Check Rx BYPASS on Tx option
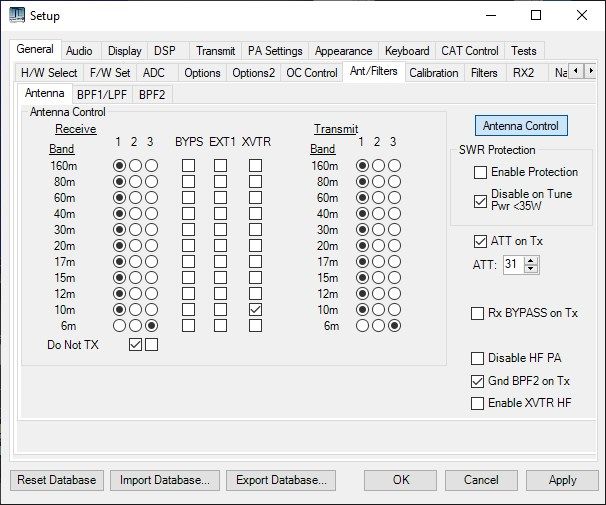The image size is (606, 505). (478, 314)
